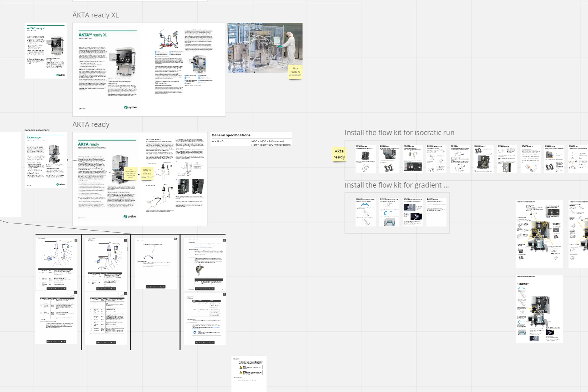The image size is (588, 392).
Task: Click open-in-new icon on second column's tubing diagram page
Action: coord(125,240)
